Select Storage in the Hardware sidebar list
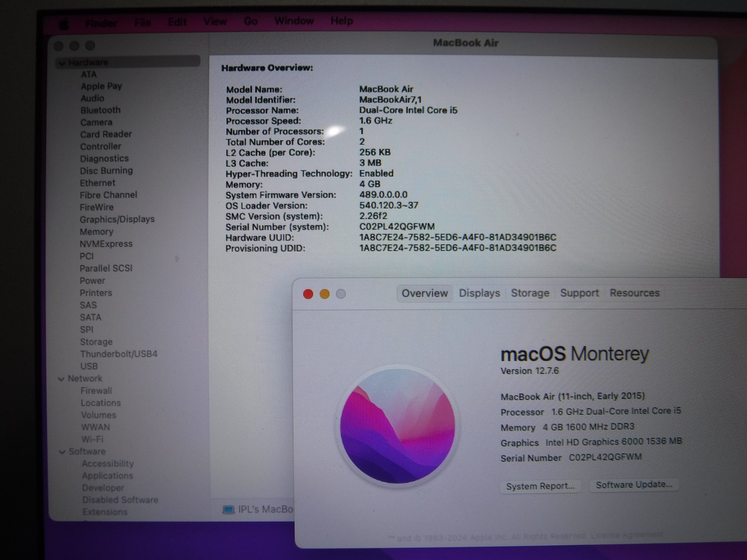747x560 pixels. [96, 342]
